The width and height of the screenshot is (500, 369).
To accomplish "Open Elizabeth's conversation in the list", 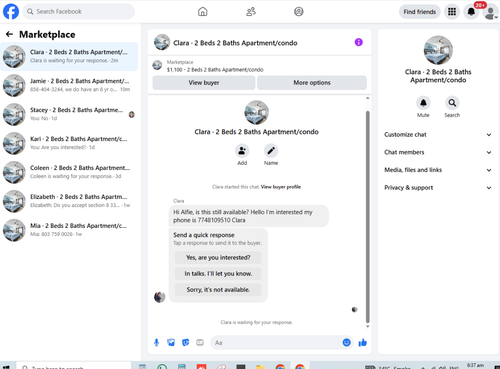I will click(69, 201).
